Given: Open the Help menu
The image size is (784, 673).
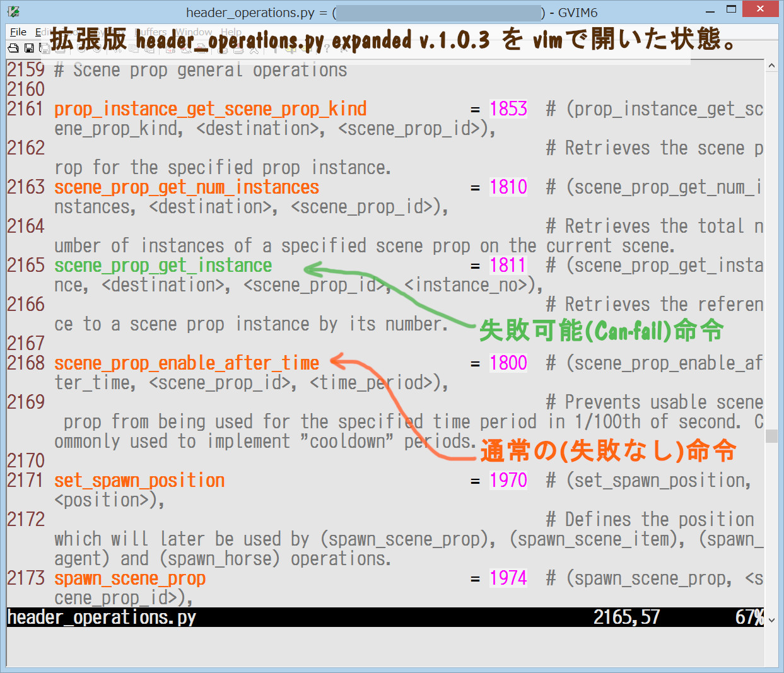Looking at the screenshot, I should (x=231, y=32).
